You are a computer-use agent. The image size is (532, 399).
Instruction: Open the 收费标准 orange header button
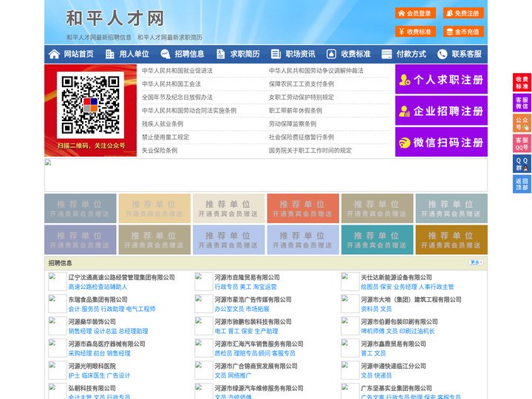415,32
